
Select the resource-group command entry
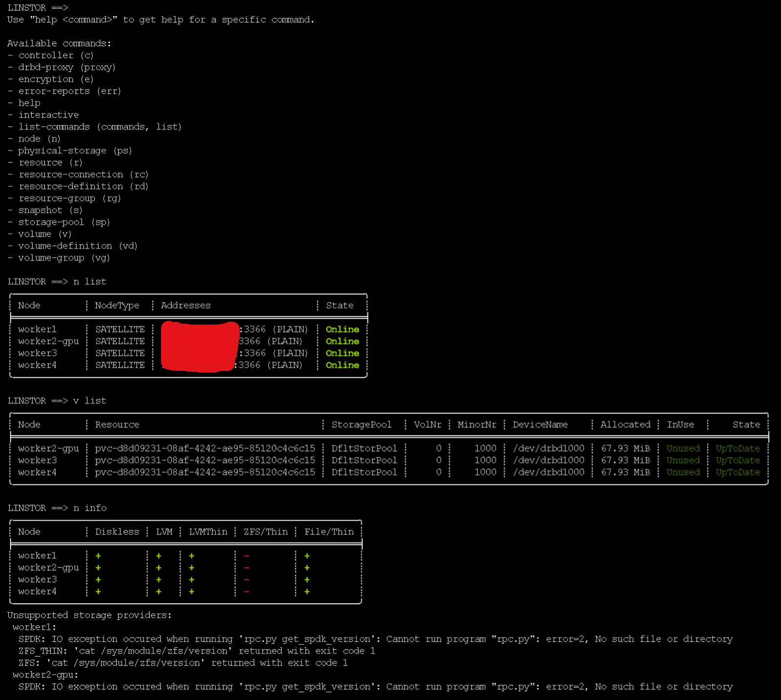[x=57, y=198]
